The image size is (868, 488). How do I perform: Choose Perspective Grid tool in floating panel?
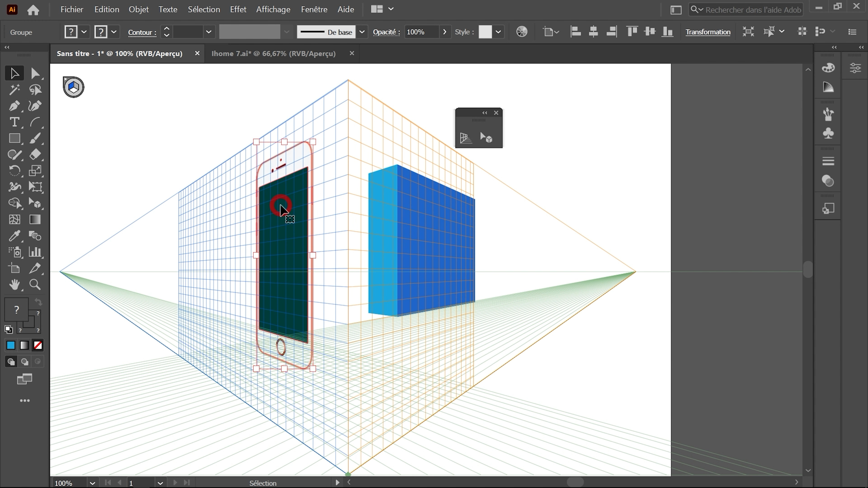(466, 138)
